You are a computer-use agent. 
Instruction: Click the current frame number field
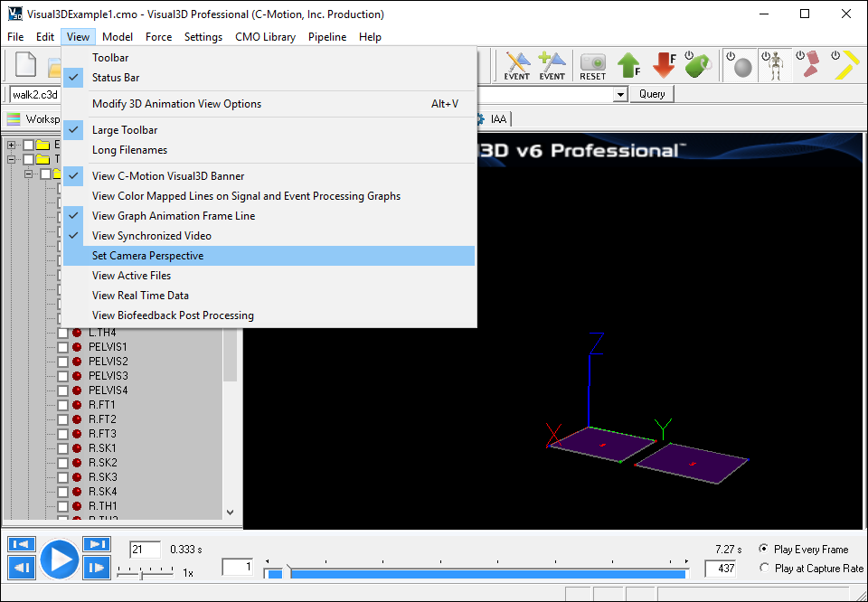pyautogui.click(x=145, y=550)
